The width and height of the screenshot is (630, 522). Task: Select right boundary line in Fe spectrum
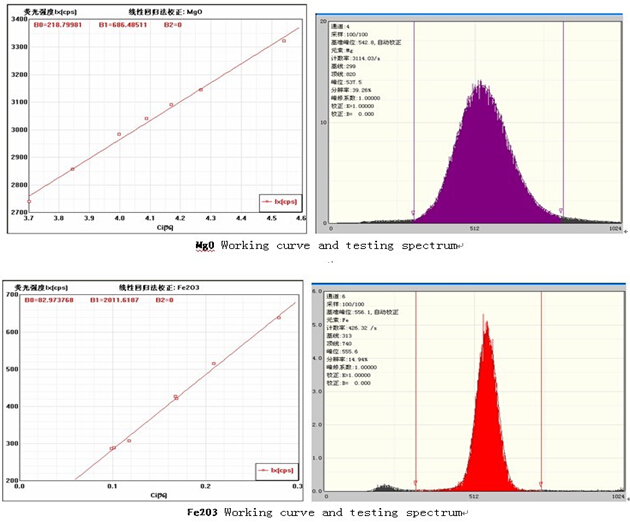click(x=541, y=390)
